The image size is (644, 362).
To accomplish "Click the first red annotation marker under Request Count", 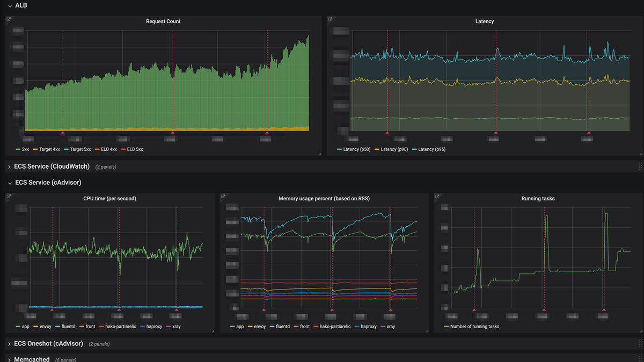I will [63, 132].
